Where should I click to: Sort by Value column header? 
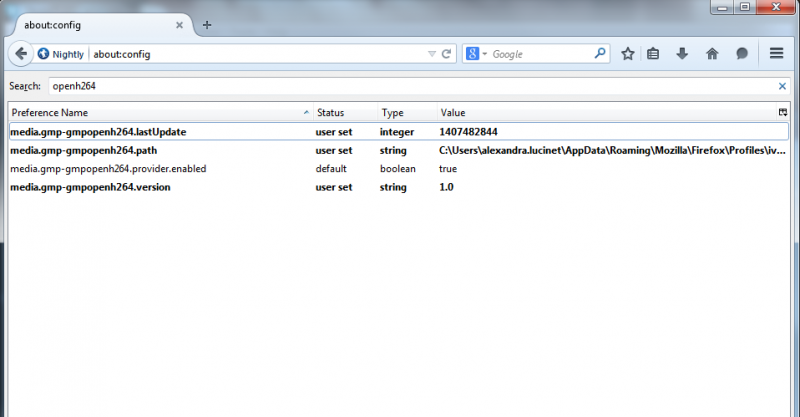click(x=606, y=113)
